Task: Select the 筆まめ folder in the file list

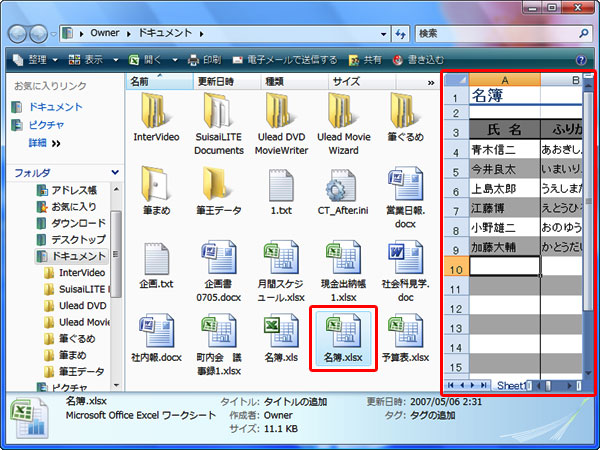Action: pos(156,184)
